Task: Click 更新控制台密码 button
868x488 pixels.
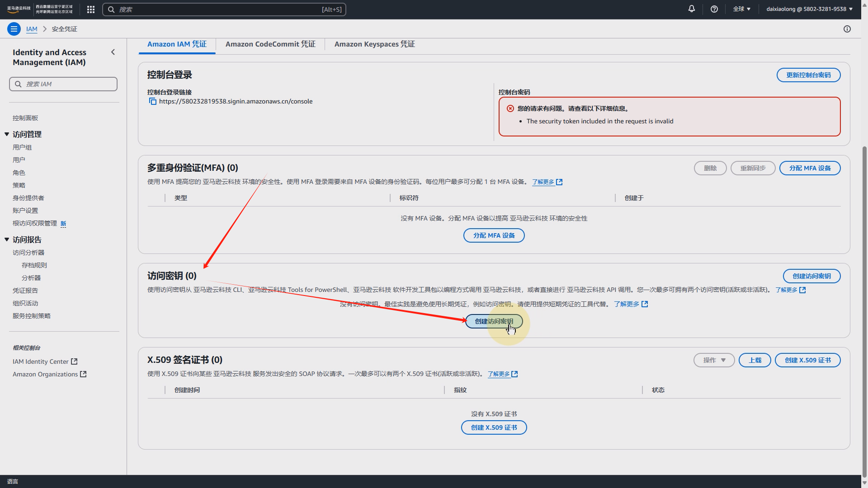Action: [x=808, y=75]
